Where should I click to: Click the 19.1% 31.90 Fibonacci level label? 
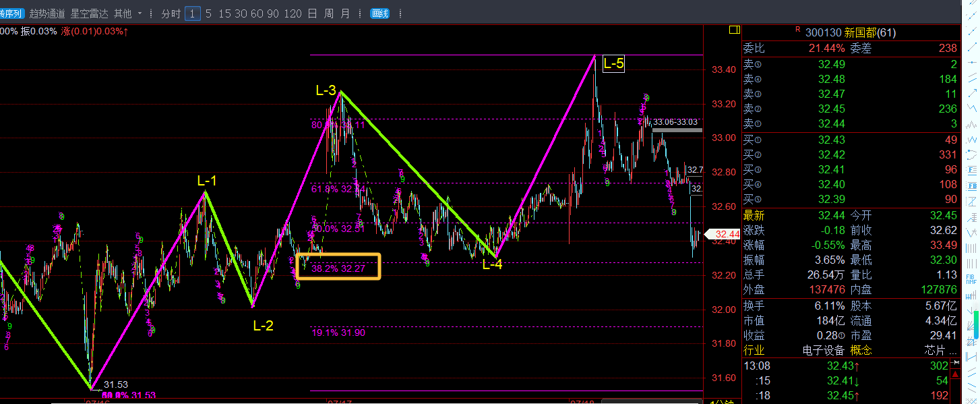point(338,333)
